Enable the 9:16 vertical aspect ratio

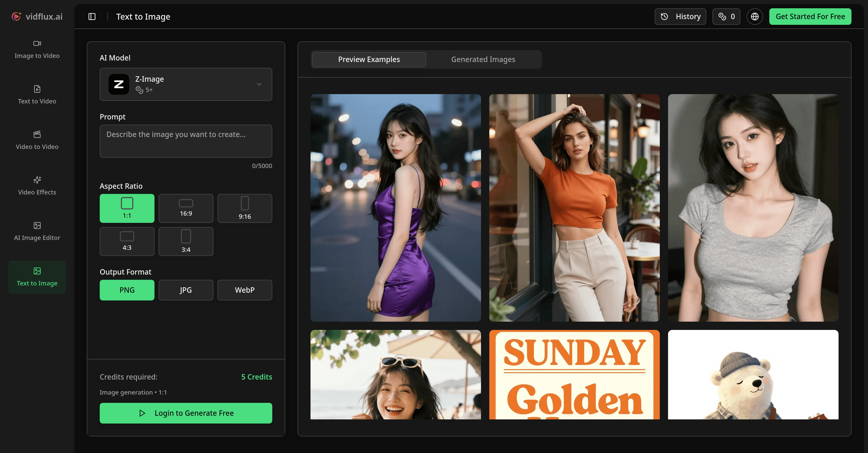point(245,208)
